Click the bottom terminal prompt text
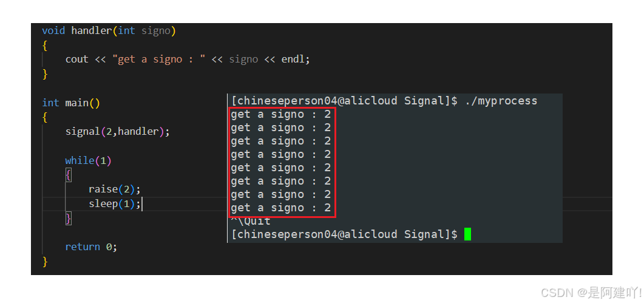 click(344, 234)
